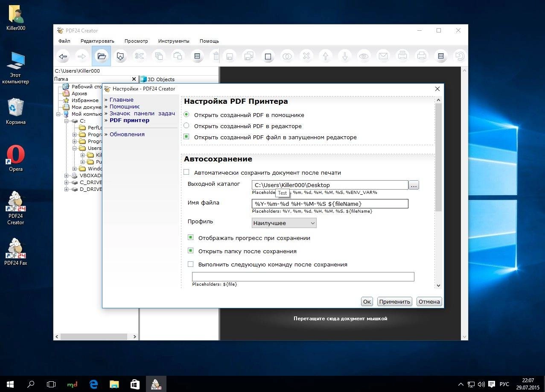Viewport: 545px width, 392px height.
Task: Open the Файл menu
Action: [64, 41]
